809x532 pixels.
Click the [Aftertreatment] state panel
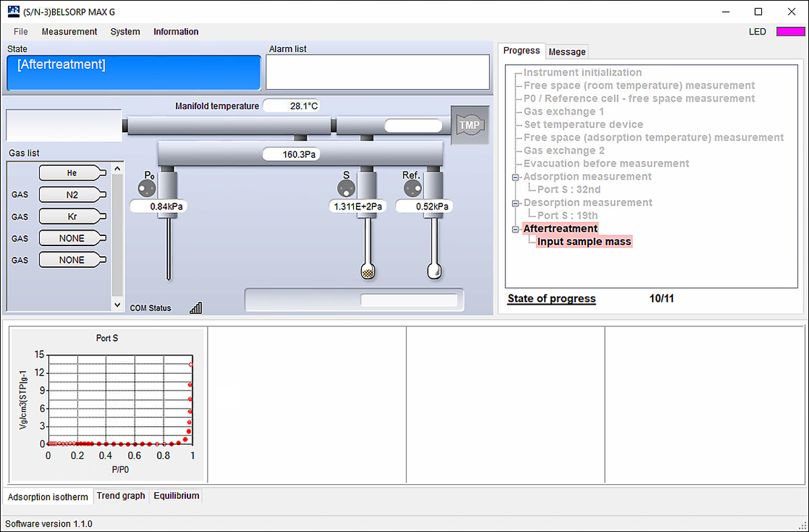pyautogui.click(x=133, y=72)
